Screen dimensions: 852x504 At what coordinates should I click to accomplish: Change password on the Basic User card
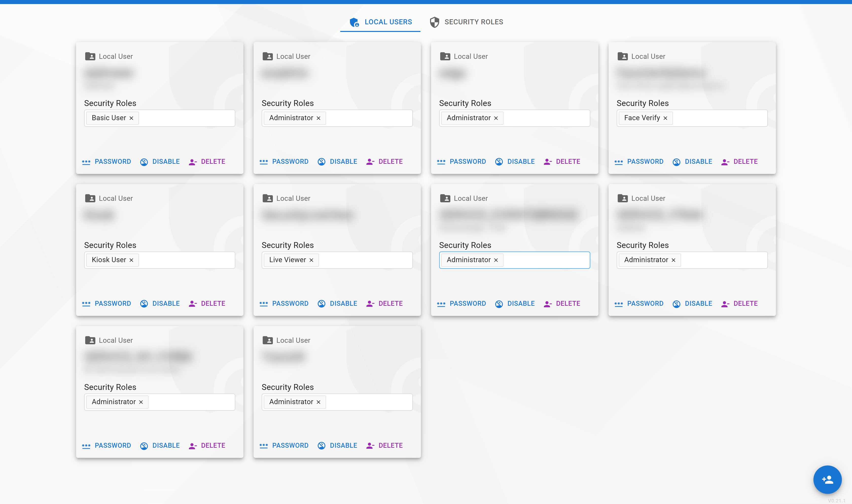point(107,162)
